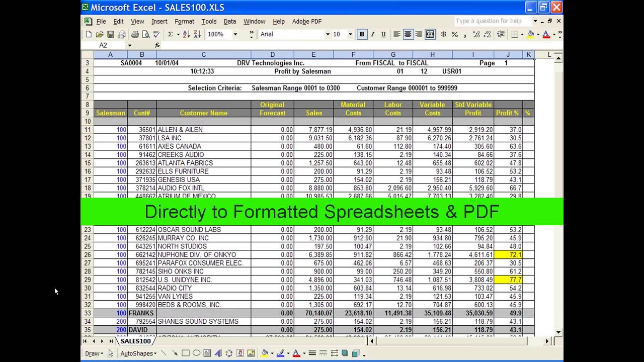Toggle Bold formatting

click(x=362, y=34)
